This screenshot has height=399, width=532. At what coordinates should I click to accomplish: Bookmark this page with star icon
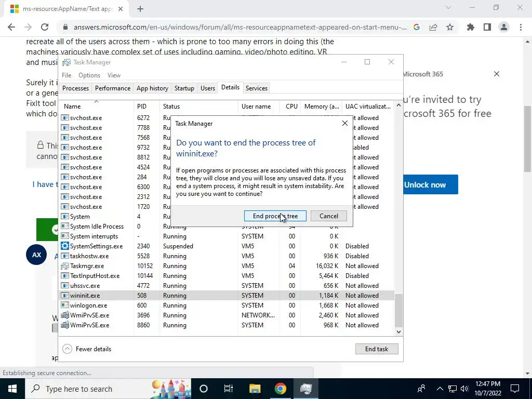click(x=450, y=27)
